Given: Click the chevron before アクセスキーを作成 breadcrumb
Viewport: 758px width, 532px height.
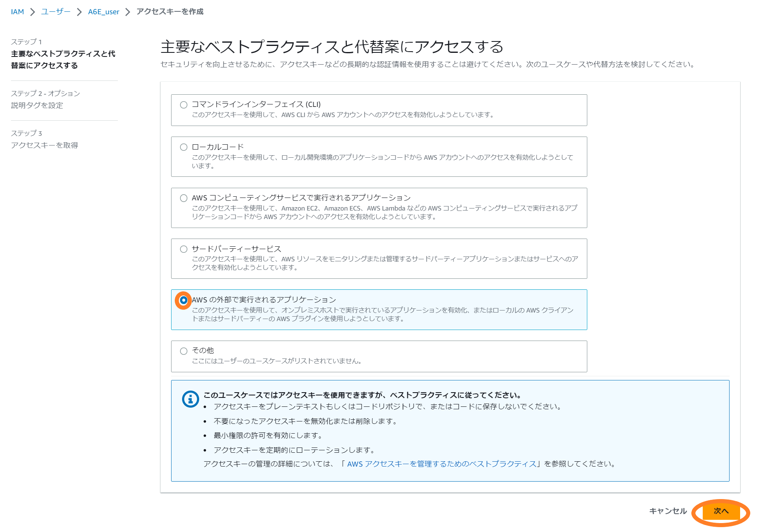Looking at the screenshot, I should [x=128, y=12].
